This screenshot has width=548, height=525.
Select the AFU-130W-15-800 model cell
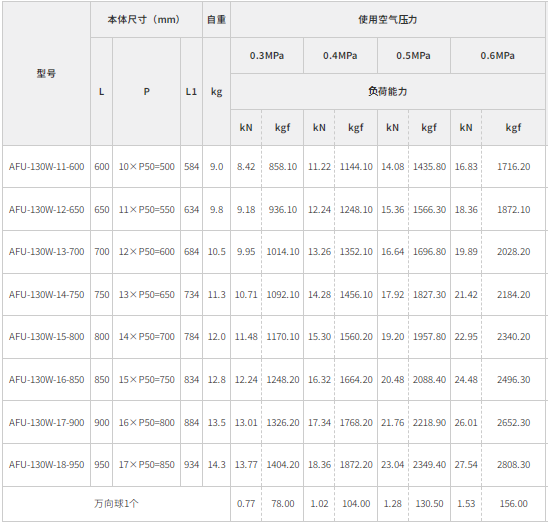(x=46, y=337)
